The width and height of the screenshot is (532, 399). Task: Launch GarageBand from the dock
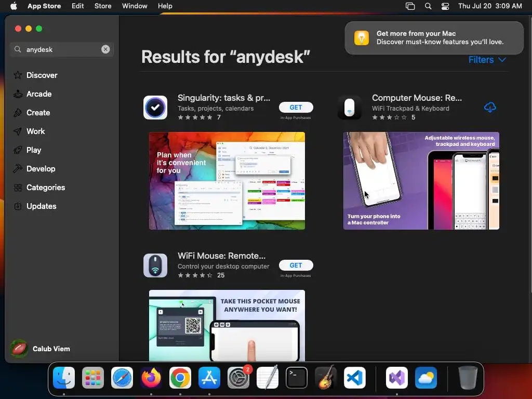pyautogui.click(x=326, y=377)
